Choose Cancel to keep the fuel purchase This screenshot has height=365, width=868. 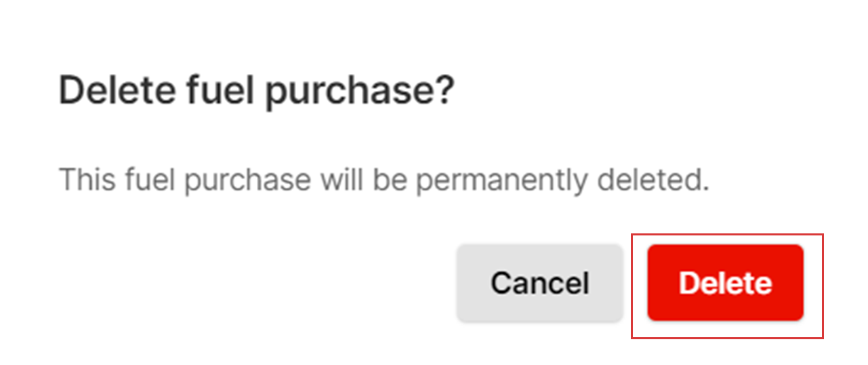click(539, 283)
